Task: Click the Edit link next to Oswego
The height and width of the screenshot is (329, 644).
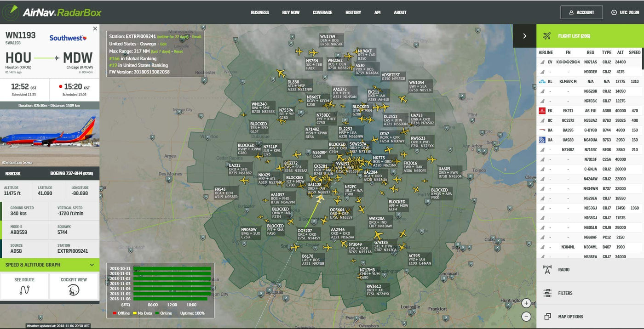Action: (x=163, y=44)
